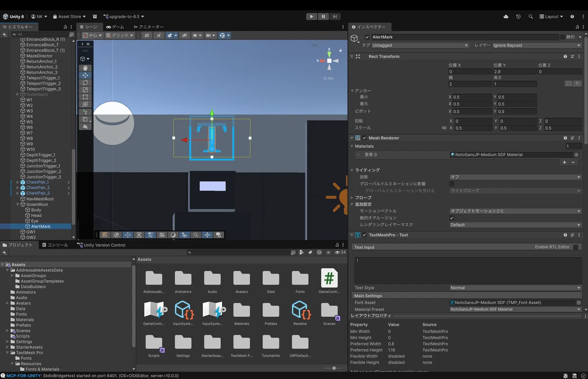Open Mesh Renderer preset settings icon

point(572,138)
